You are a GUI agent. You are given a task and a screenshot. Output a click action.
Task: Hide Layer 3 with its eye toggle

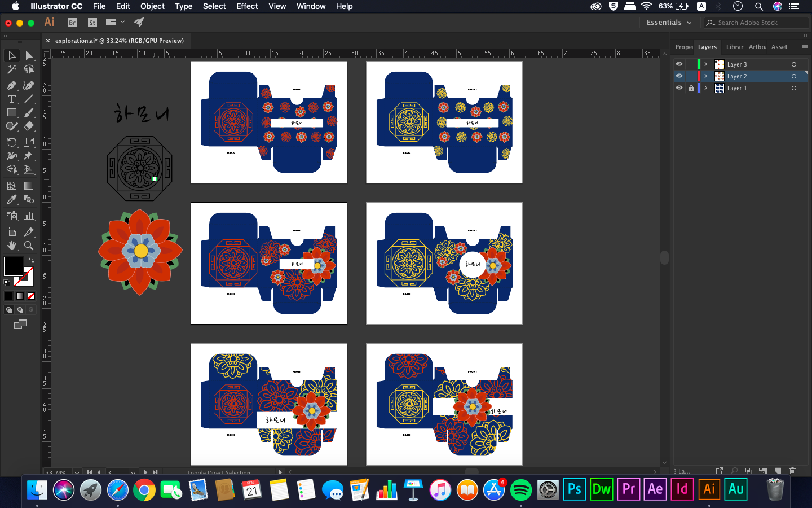(679, 64)
